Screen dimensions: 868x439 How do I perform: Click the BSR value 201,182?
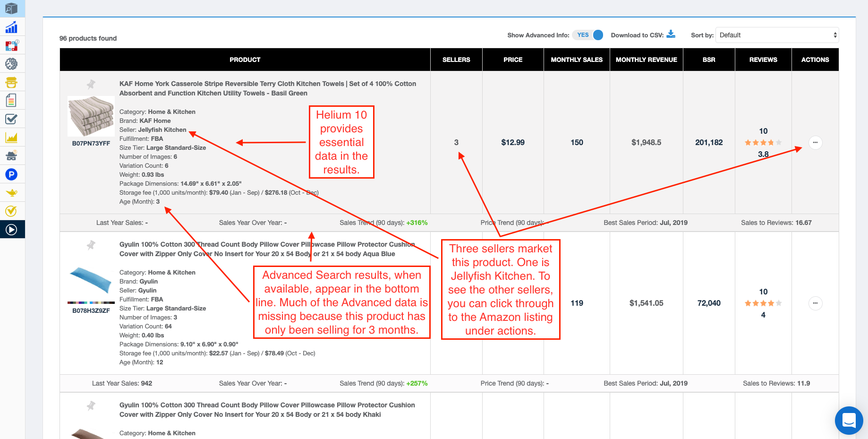[709, 142]
